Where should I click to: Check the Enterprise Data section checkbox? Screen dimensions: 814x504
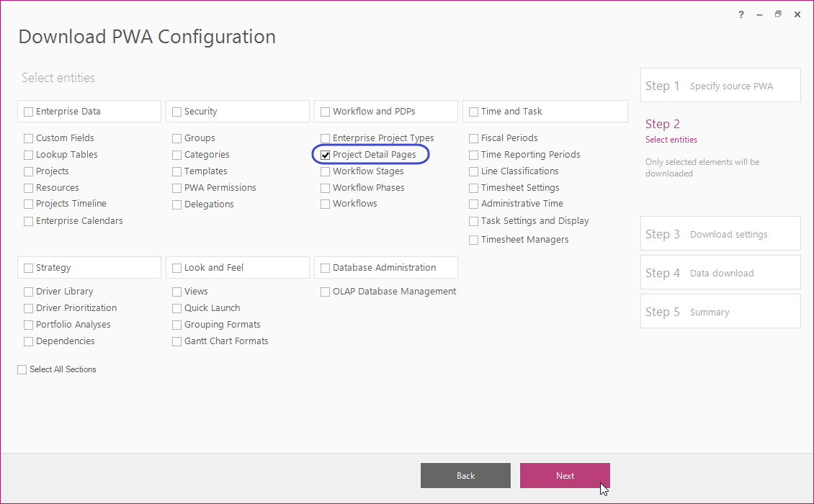click(29, 112)
